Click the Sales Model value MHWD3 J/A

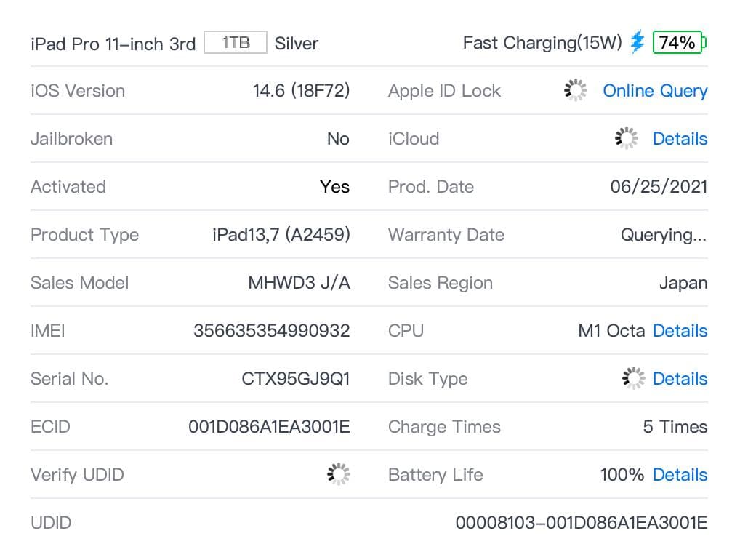point(299,283)
